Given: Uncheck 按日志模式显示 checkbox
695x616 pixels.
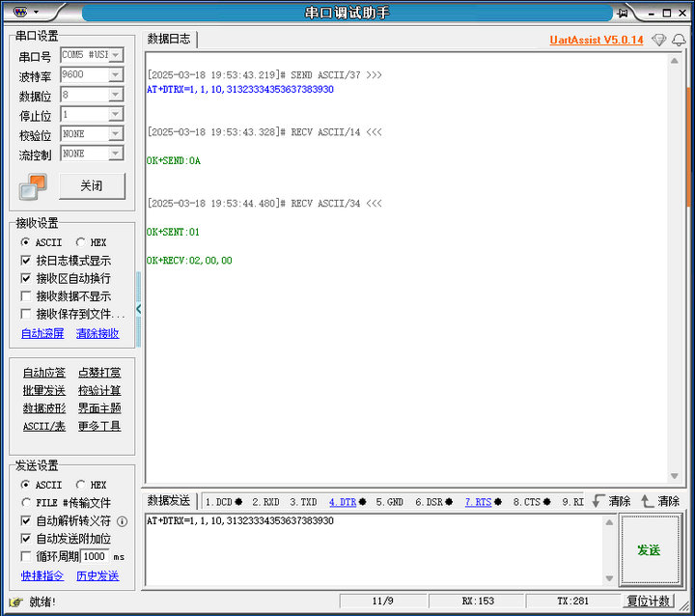Looking at the screenshot, I should click(26, 261).
